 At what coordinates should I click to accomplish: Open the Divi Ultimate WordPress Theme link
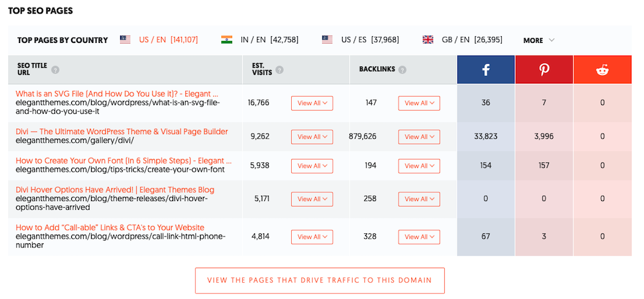(x=121, y=131)
